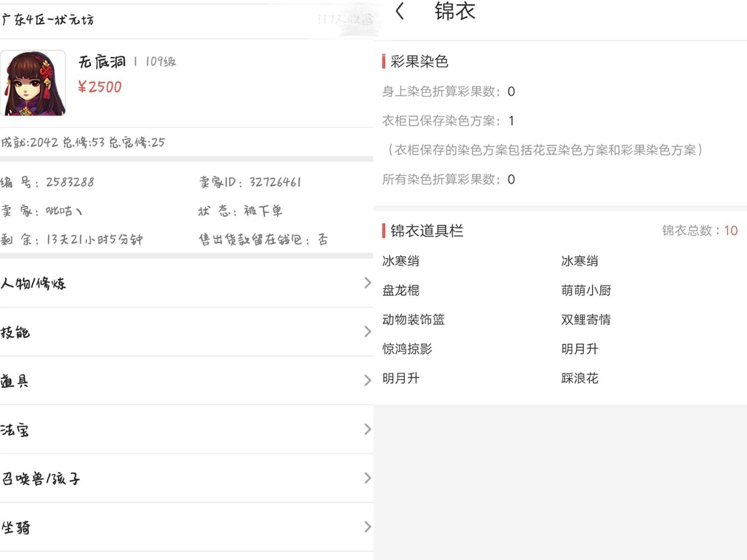
Task: Open the character avatar thumbnail
Action: click(x=33, y=83)
